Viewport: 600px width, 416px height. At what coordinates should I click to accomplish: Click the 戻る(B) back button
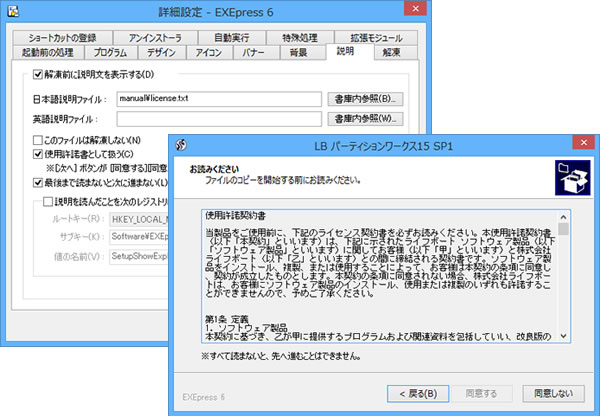pyautogui.click(x=418, y=393)
